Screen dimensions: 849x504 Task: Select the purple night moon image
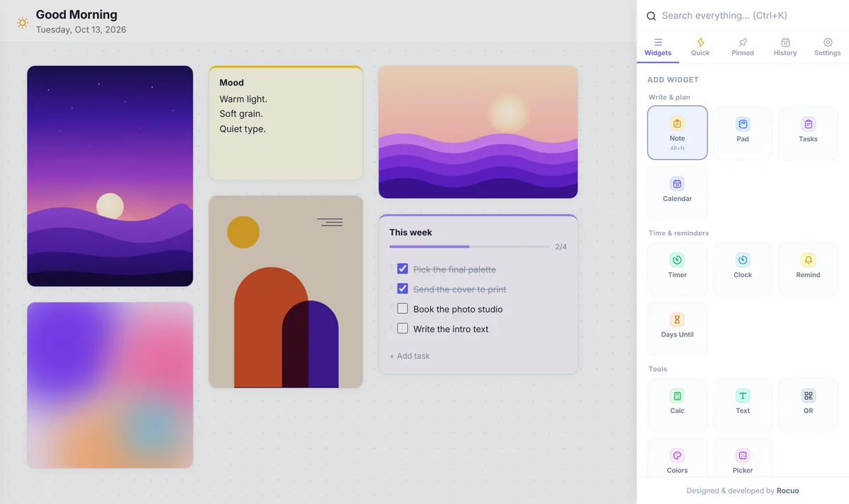click(110, 176)
